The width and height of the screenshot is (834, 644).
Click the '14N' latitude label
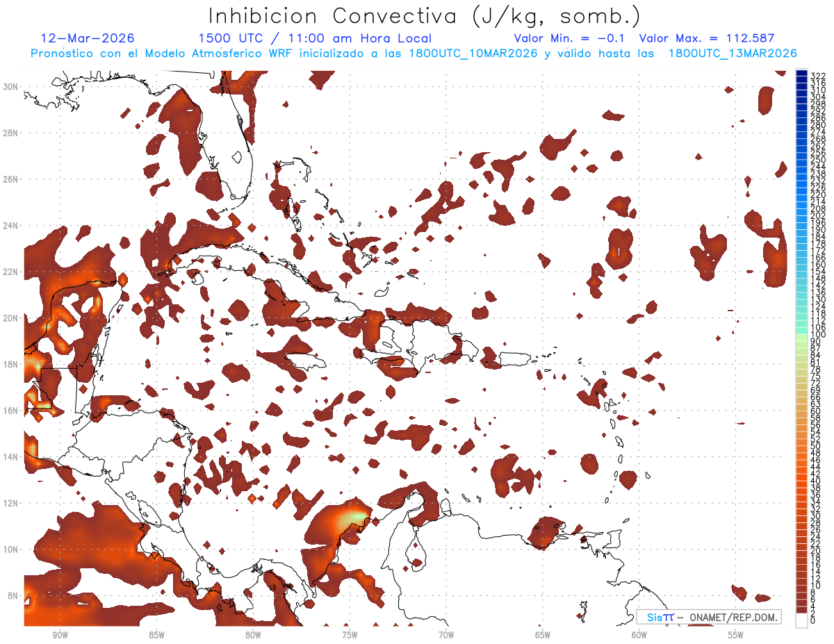point(11,457)
